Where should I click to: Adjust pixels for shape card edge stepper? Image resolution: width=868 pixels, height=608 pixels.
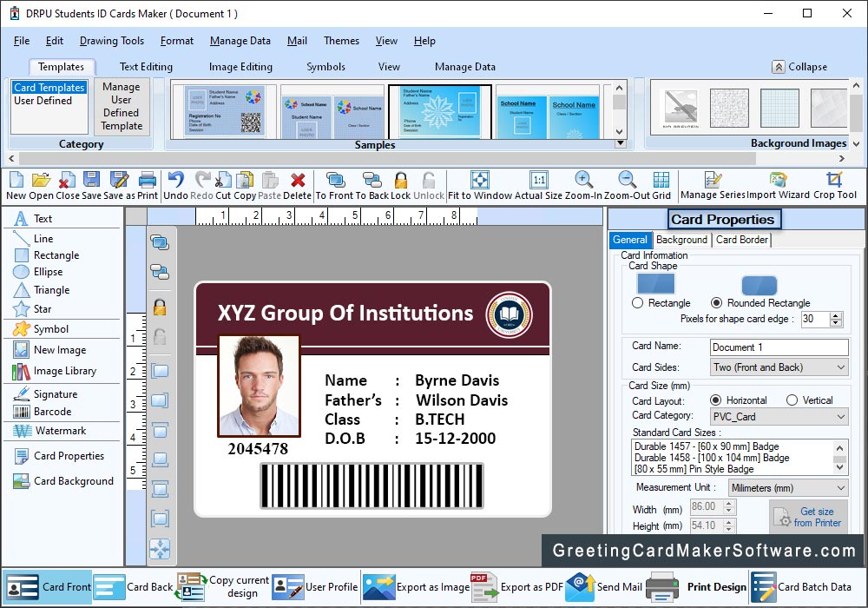point(837,319)
